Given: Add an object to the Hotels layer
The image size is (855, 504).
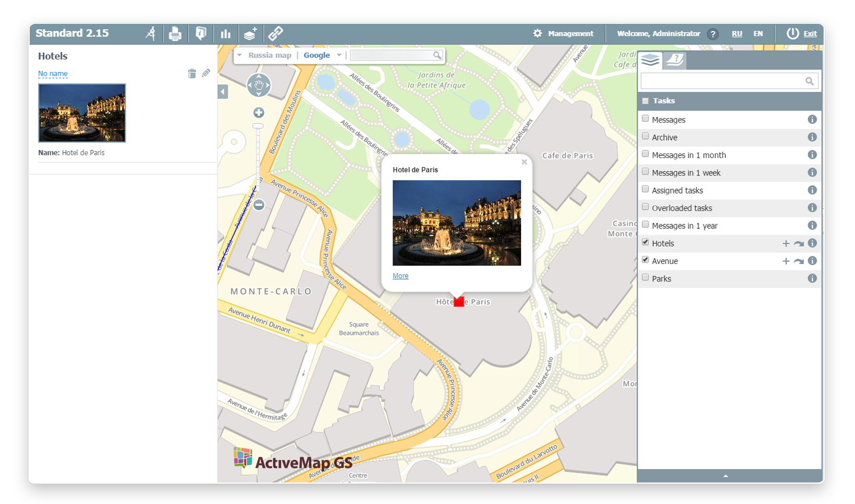Looking at the screenshot, I should pyautogui.click(x=786, y=244).
